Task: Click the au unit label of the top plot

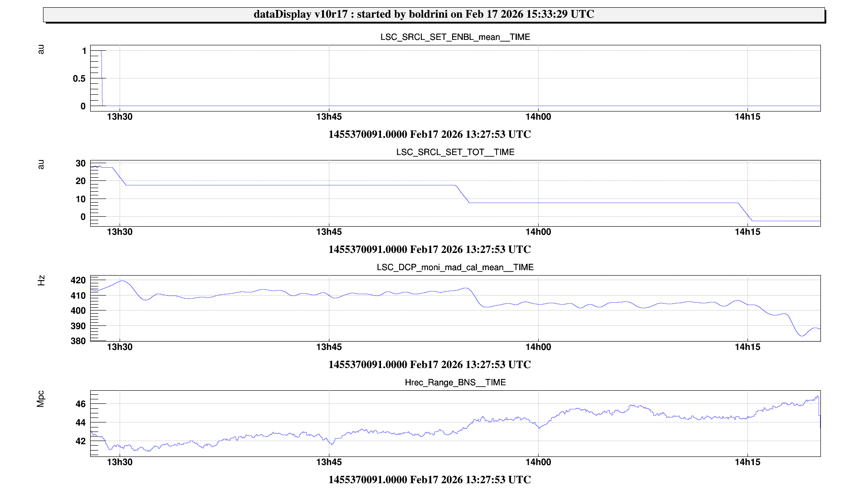Action: tap(41, 49)
